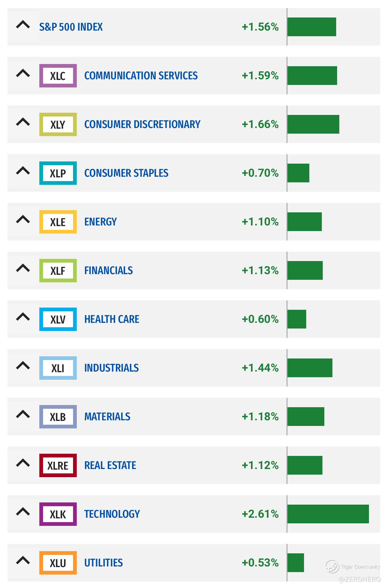Screen dimensions: 388x588
Task: Open the Consumer Discretionary sector link
Action: pos(142,124)
